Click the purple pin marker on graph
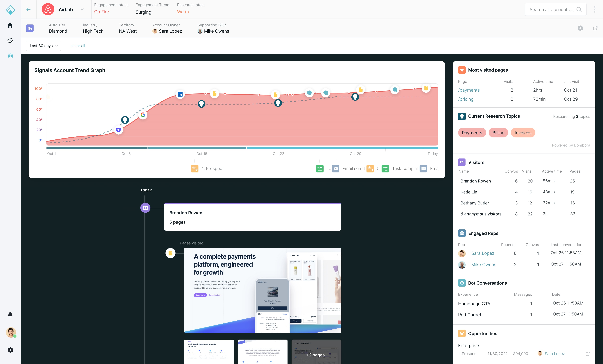 coord(118,130)
